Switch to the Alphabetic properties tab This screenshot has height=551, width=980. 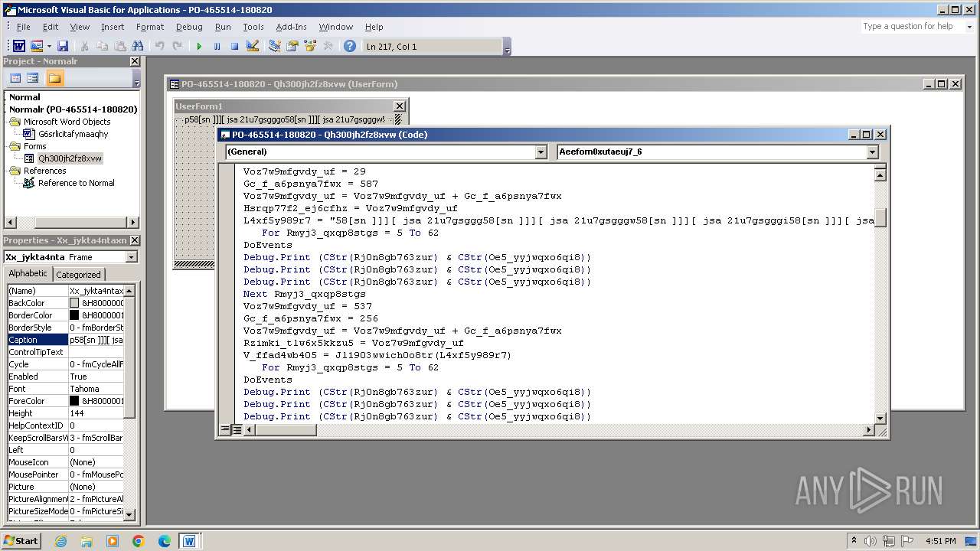28,274
